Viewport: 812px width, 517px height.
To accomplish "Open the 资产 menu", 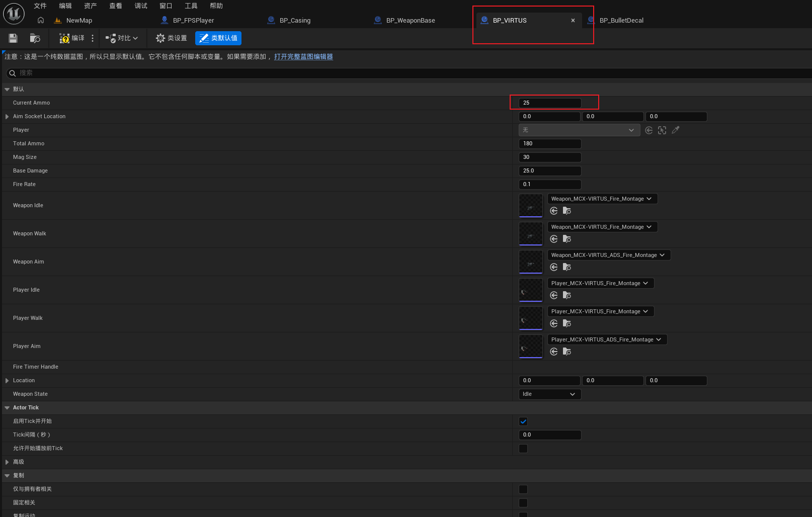I will tap(91, 6).
